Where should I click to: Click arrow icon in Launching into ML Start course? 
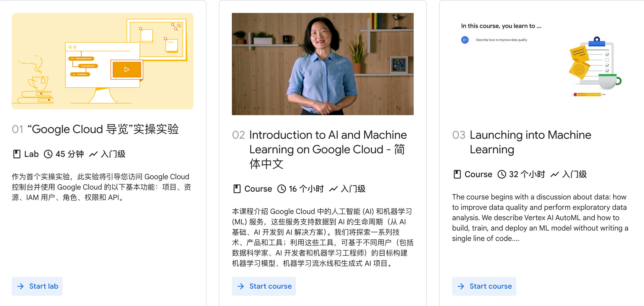[461, 286]
